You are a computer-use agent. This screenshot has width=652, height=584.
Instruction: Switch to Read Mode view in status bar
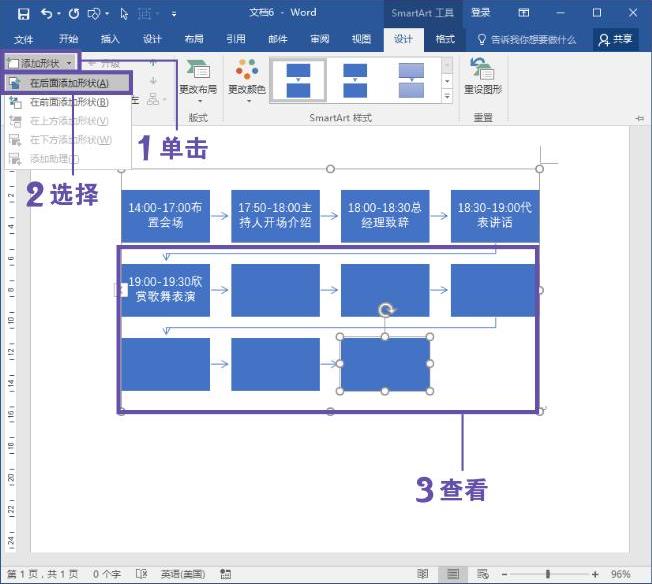(x=423, y=574)
